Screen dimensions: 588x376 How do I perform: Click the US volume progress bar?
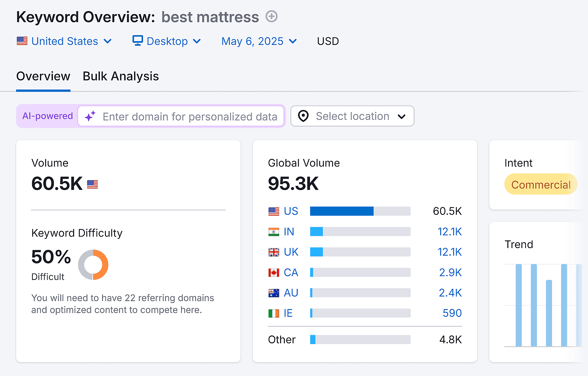(x=360, y=211)
